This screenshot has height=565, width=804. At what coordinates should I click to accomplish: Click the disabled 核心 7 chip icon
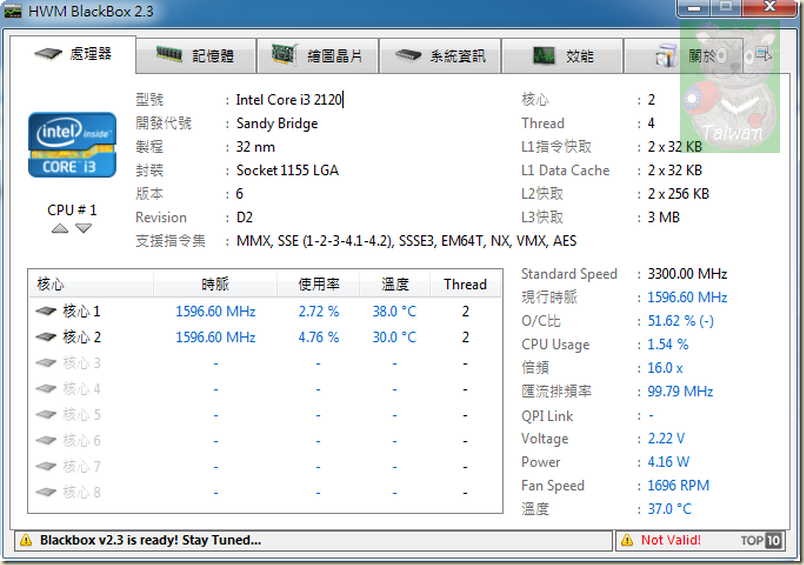[x=46, y=466]
